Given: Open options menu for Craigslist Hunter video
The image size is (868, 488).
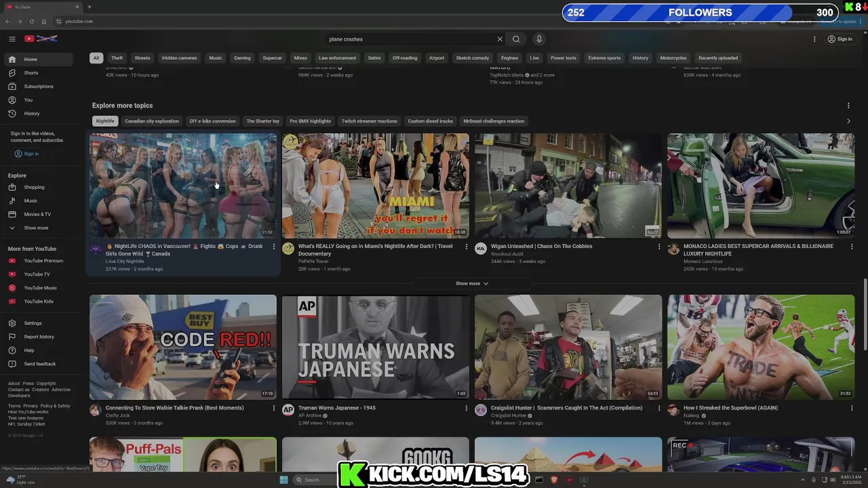Looking at the screenshot, I should [x=658, y=408].
